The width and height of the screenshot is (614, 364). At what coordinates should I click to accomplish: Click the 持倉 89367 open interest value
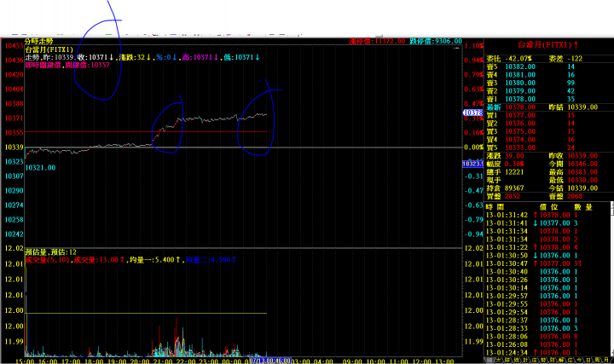[x=514, y=188]
